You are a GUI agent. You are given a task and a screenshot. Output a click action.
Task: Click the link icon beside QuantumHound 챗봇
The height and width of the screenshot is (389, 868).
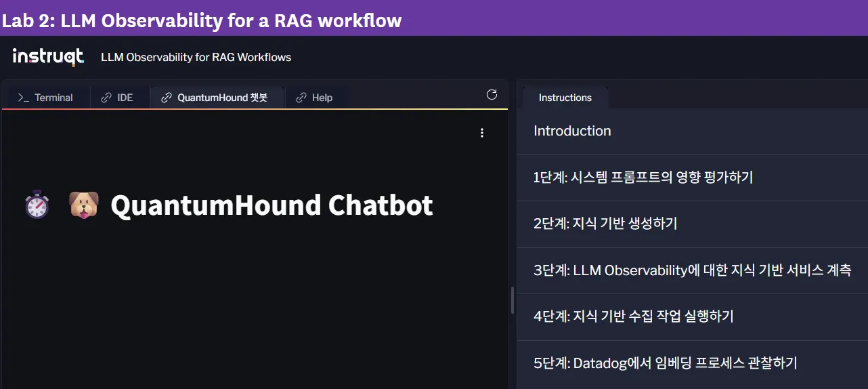coord(167,98)
